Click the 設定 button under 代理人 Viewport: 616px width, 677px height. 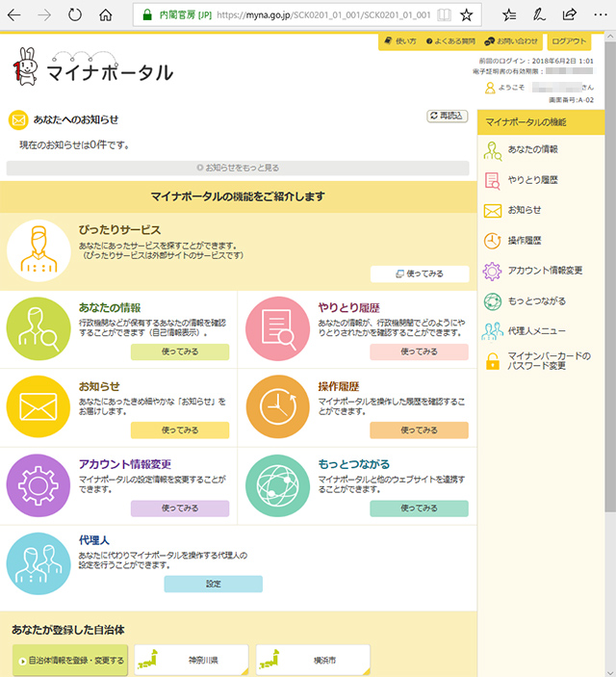pyautogui.click(x=214, y=584)
